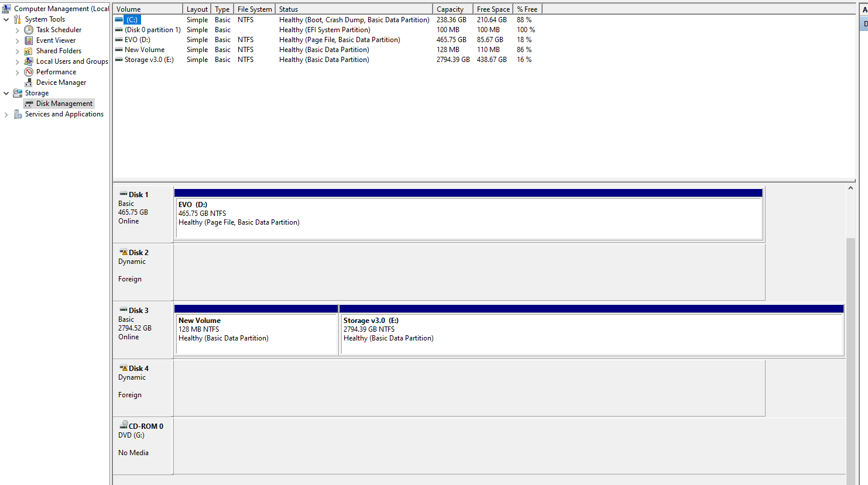Sort by the % Free column header
Viewport: 868px width, 485px height.
click(527, 9)
